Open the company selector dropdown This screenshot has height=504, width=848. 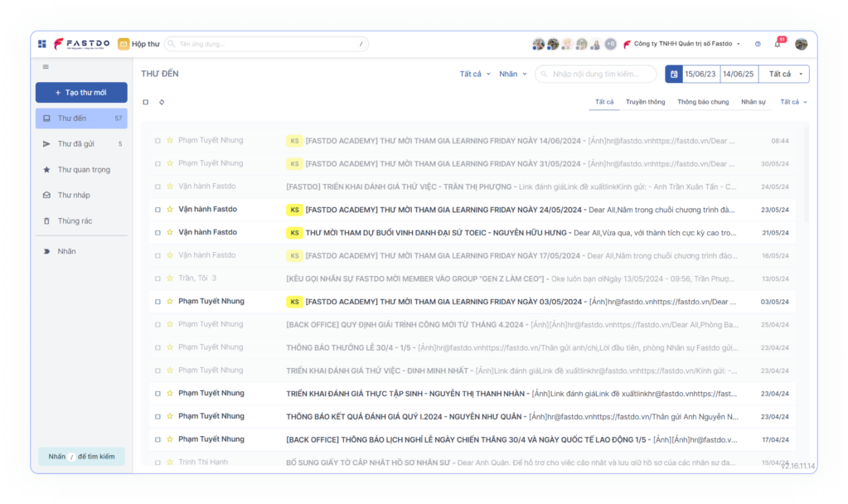click(683, 44)
